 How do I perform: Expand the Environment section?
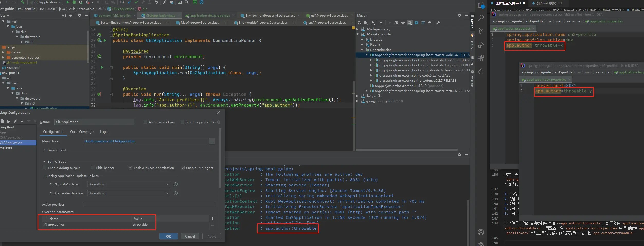click(x=44, y=150)
